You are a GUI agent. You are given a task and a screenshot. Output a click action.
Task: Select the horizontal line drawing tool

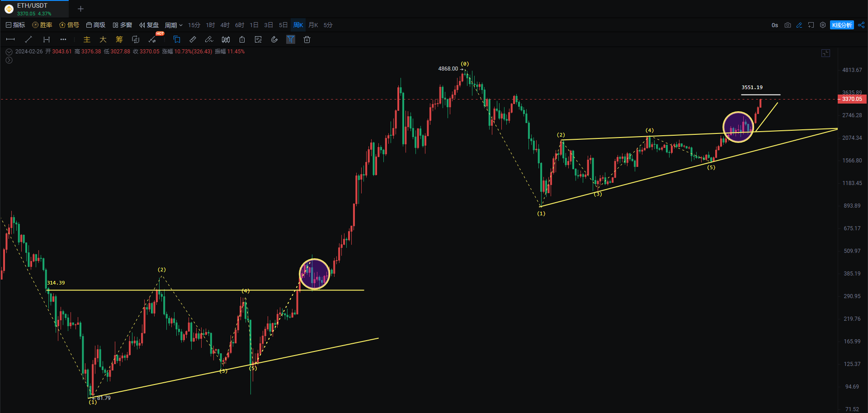10,39
